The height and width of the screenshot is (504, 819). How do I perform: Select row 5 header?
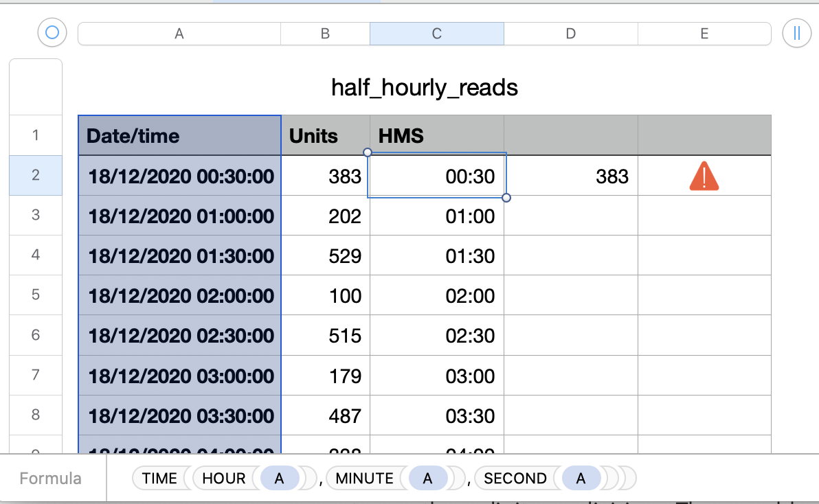[35, 295]
